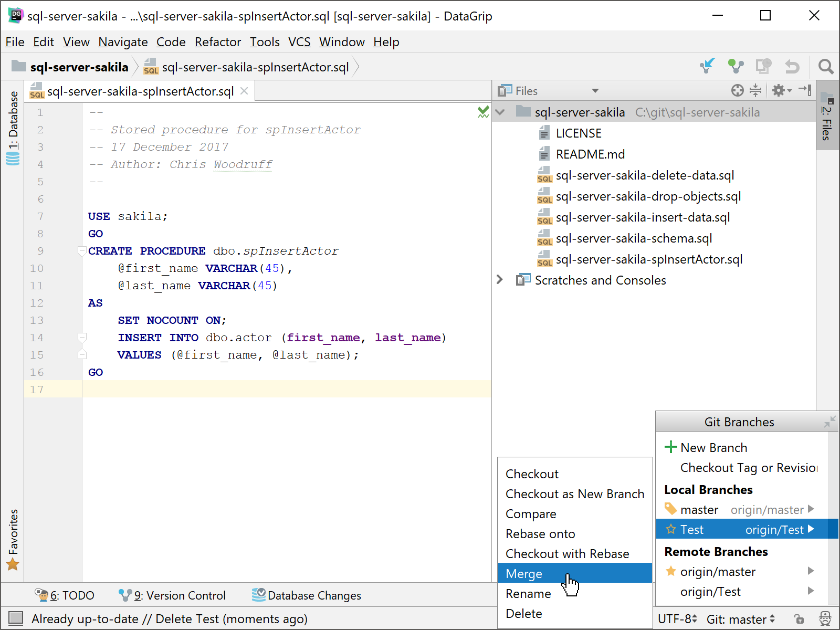This screenshot has width=840, height=630.
Task: Click the master branch tag icon
Action: (670, 509)
